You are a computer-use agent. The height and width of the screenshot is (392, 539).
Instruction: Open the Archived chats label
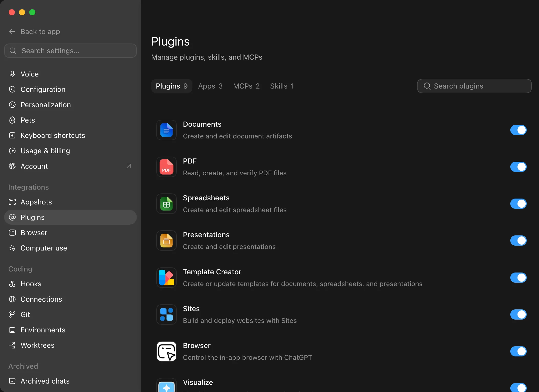pos(45,381)
